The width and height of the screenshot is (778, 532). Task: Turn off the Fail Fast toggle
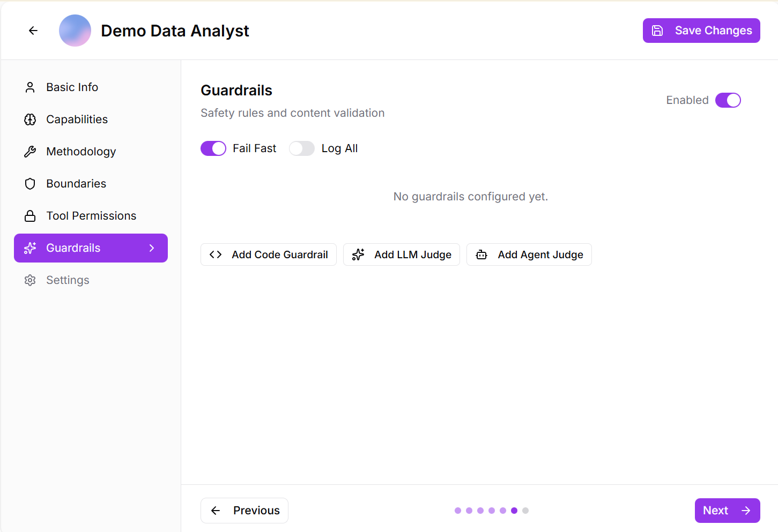click(x=213, y=148)
